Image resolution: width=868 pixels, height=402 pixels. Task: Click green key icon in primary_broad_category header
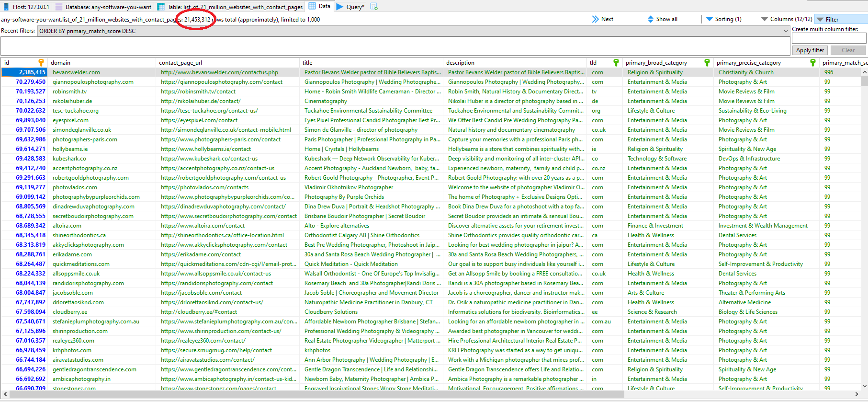(x=707, y=63)
